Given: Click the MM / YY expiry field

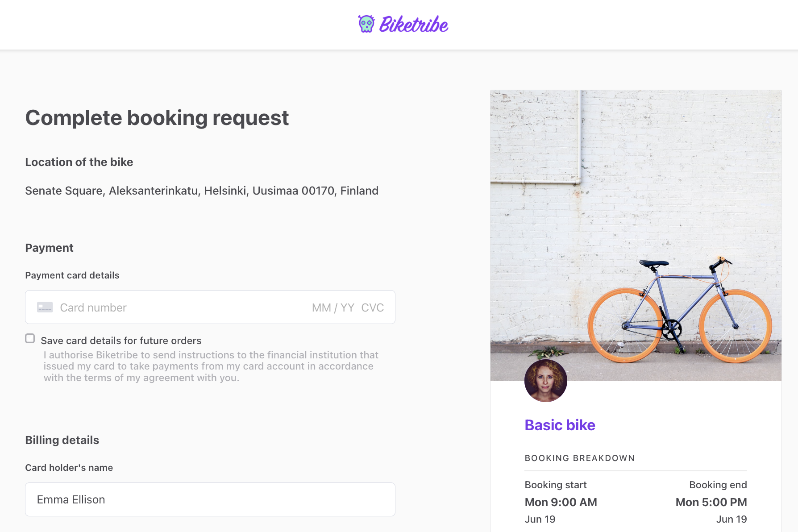Looking at the screenshot, I should coord(333,308).
